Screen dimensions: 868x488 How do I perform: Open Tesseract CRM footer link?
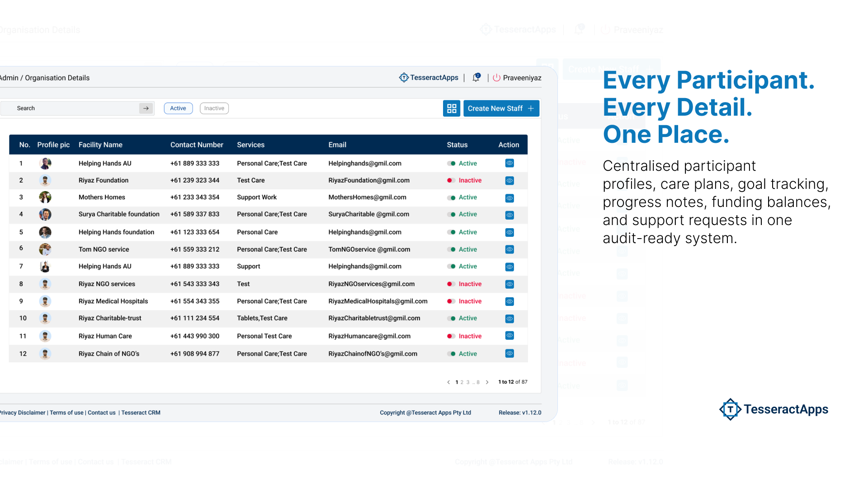[x=141, y=413]
